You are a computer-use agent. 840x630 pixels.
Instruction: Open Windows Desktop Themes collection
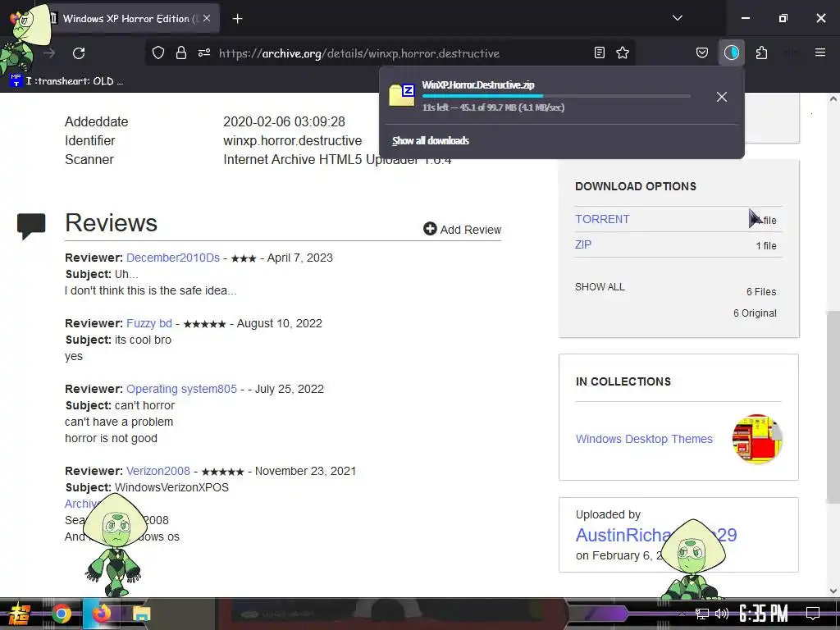644,439
